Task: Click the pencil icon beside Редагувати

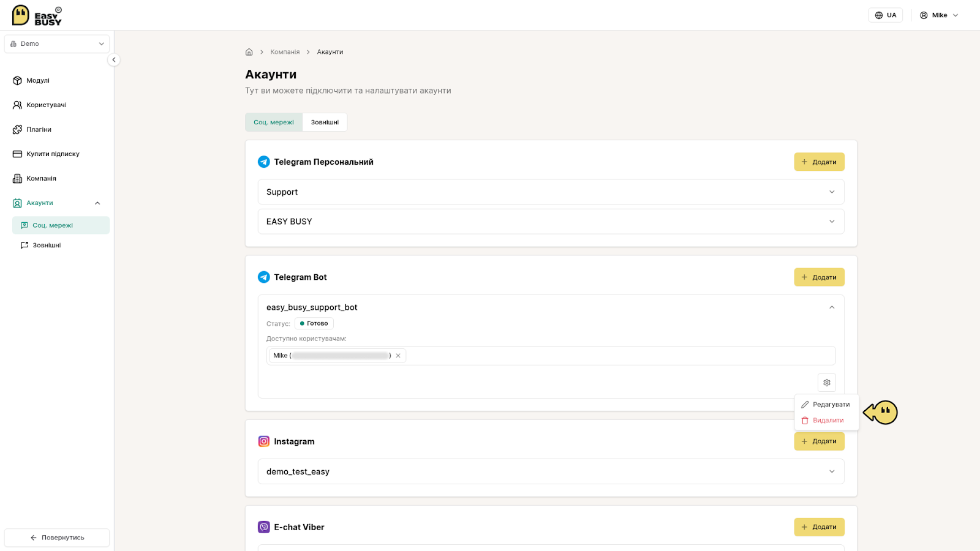Action: 805,405
